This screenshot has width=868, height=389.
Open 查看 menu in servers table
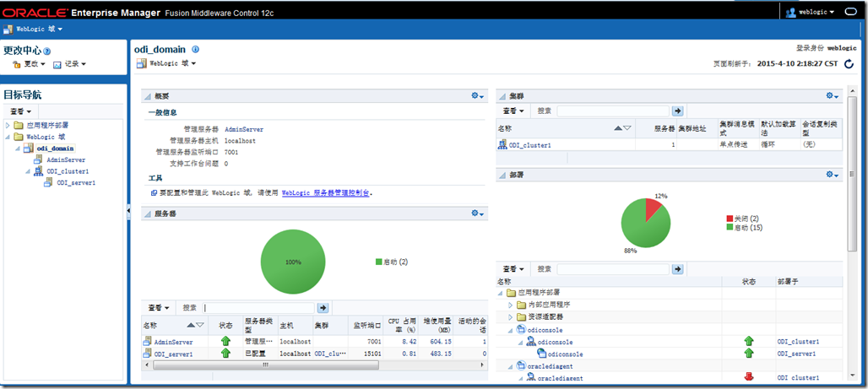[x=159, y=308]
